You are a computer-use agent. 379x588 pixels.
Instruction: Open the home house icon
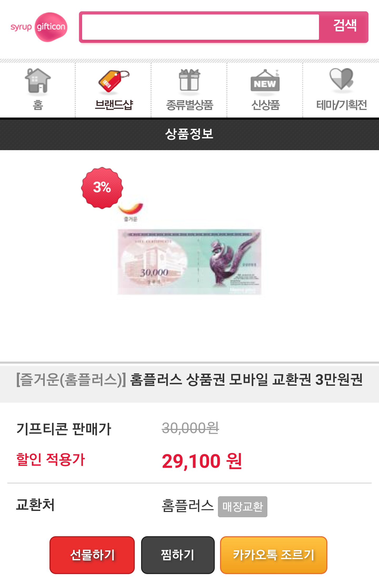[38, 80]
